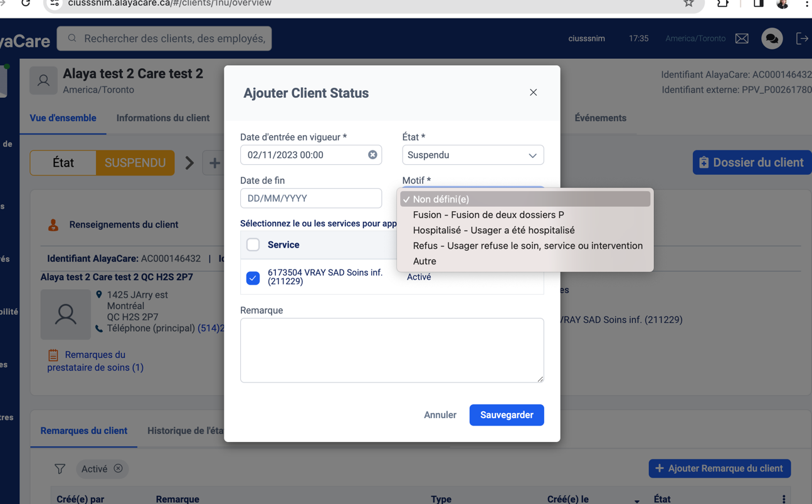The height and width of the screenshot is (504, 812).
Task: Open the caregiver remarks clipboard icon
Action: 53,355
